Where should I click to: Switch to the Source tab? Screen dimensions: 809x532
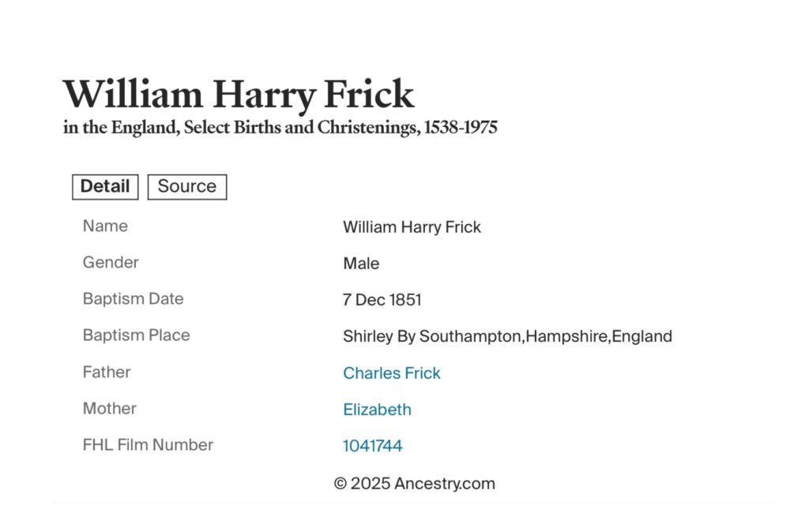(187, 187)
